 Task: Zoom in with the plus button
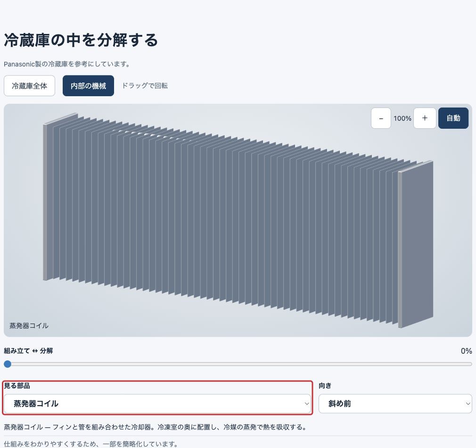click(425, 118)
